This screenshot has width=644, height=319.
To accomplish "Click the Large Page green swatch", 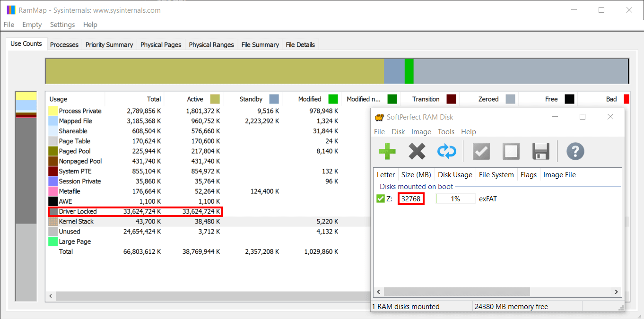I will tap(53, 241).
